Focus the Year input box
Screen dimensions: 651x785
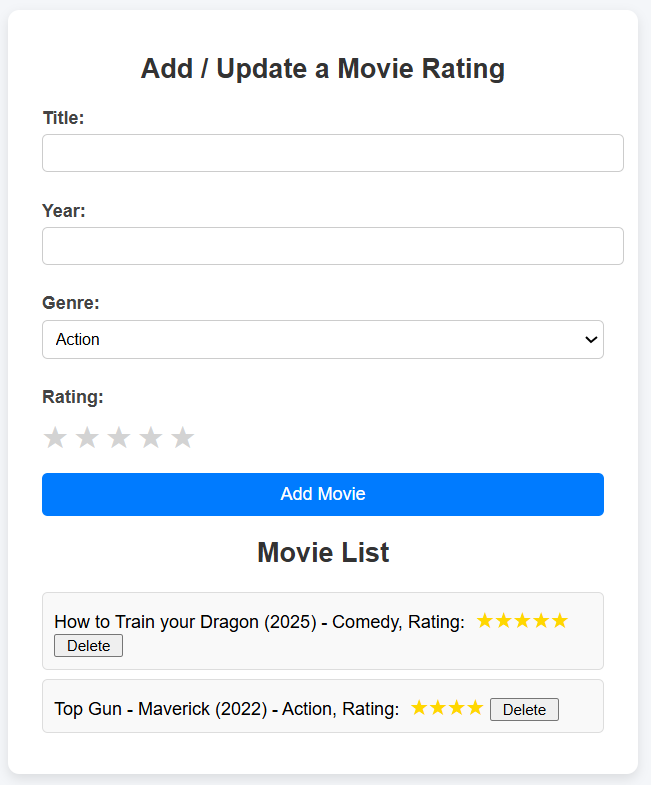click(x=332, y=246)
